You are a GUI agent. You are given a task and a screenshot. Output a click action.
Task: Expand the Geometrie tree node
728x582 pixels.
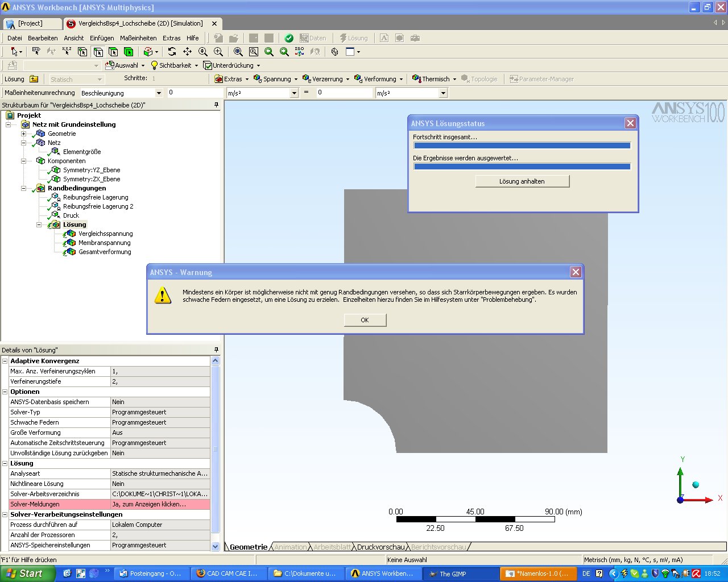pyautogui.click(x=23, y=134)
